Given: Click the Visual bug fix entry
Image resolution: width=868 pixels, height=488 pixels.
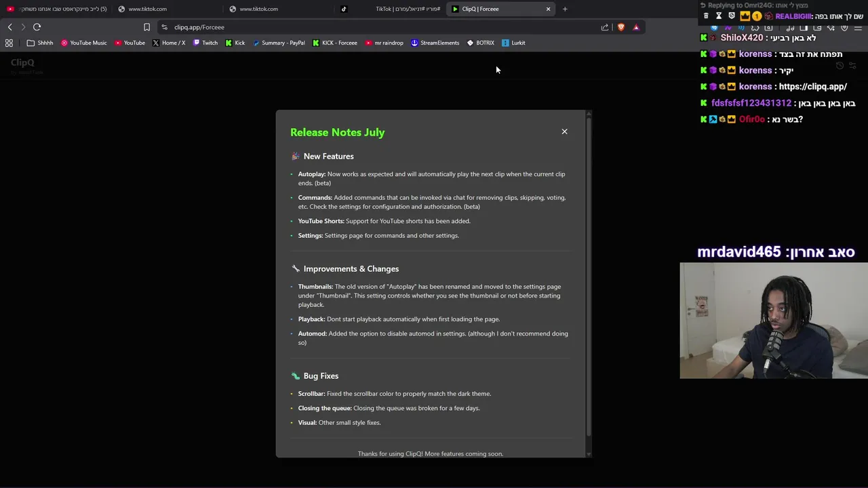Looking at the screenshot, I should coord(339,423).
